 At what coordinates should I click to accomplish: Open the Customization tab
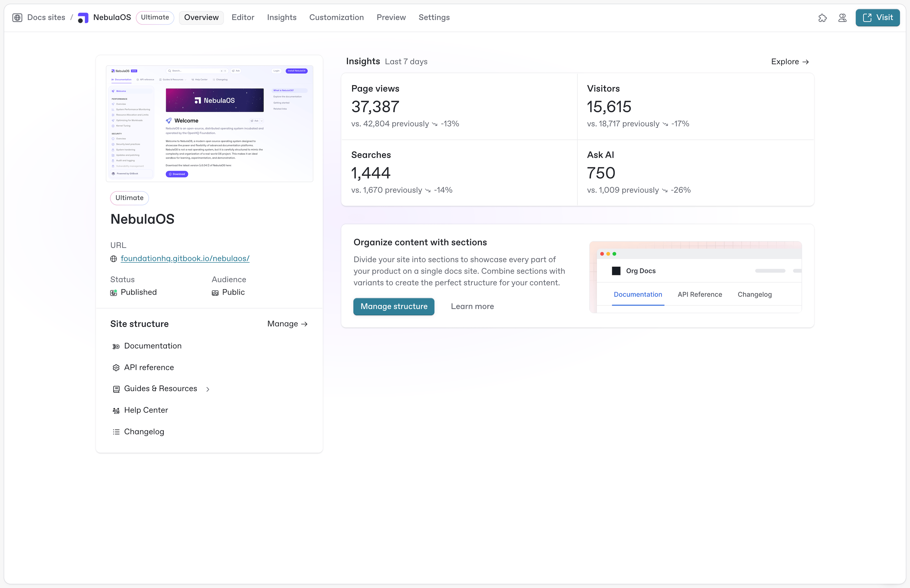(336, 17)
